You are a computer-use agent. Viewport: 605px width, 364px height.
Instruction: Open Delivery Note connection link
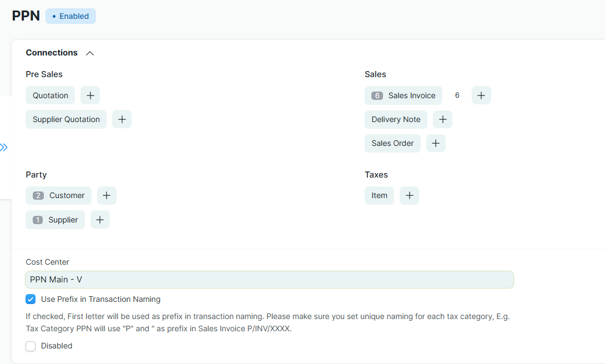tap(396, 119)
